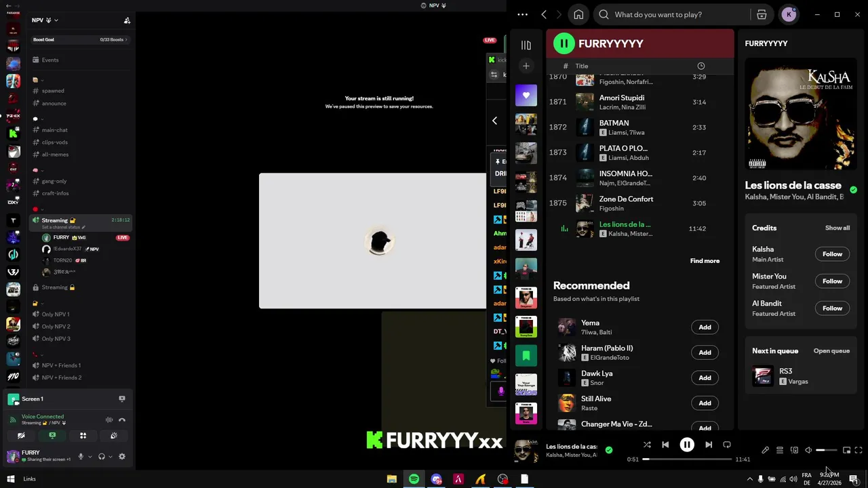Click green saved checkmark in now playing bar

tap(608, 450)
